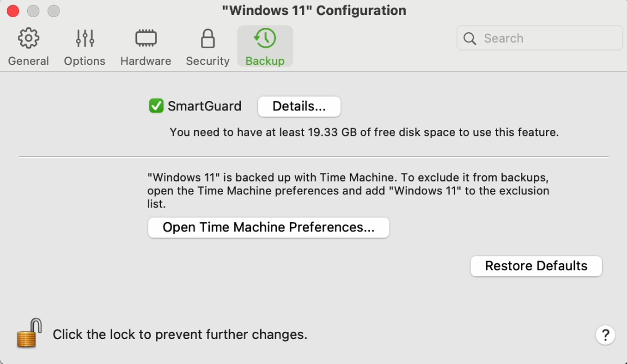Click the gold lock to prevent changes
The width and height of the screenshot is (627, 364).
[x=29, y=333]
